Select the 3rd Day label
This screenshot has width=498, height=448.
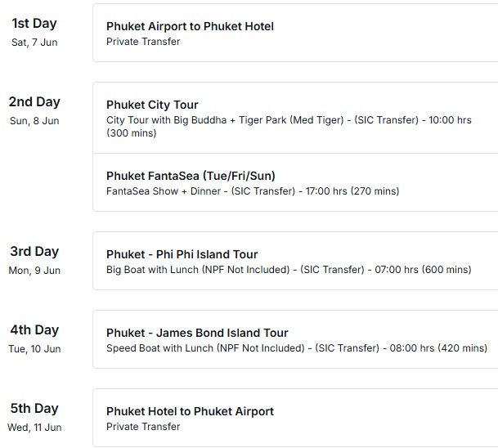[34, 252]
